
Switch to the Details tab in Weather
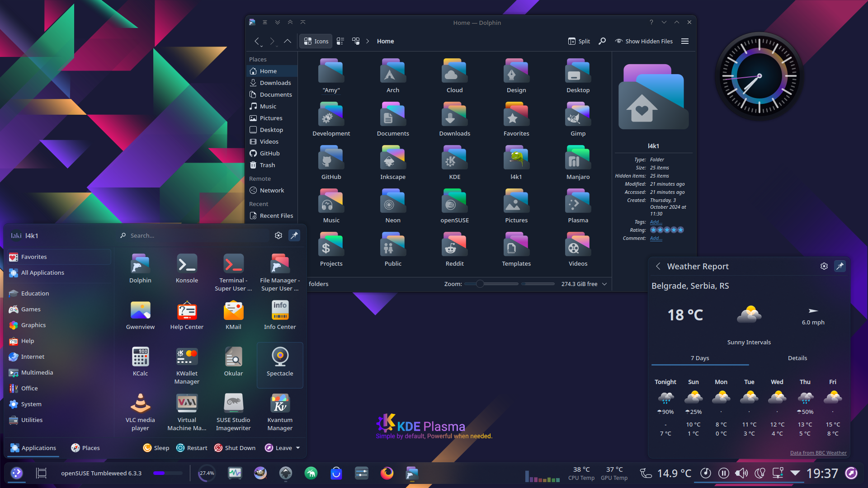[x=797, y=358]
